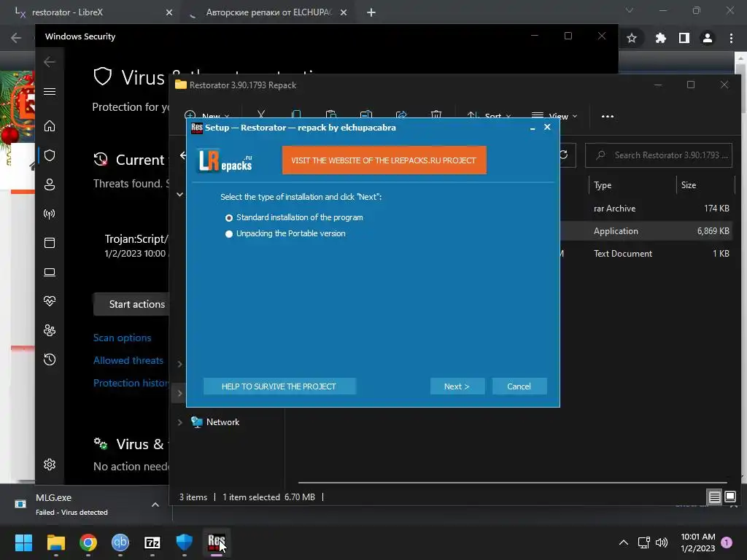Open Firewall & network protection sidebar icon

50,214
